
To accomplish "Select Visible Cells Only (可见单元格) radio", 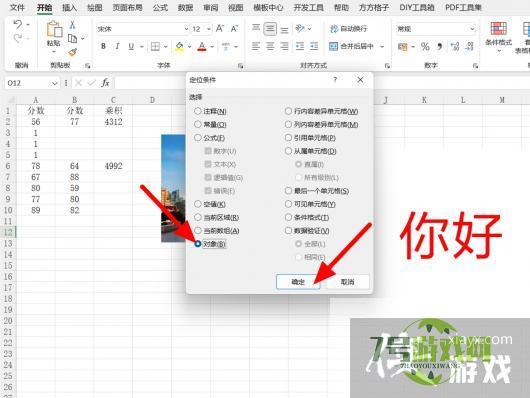I will (x=288, y=204).
